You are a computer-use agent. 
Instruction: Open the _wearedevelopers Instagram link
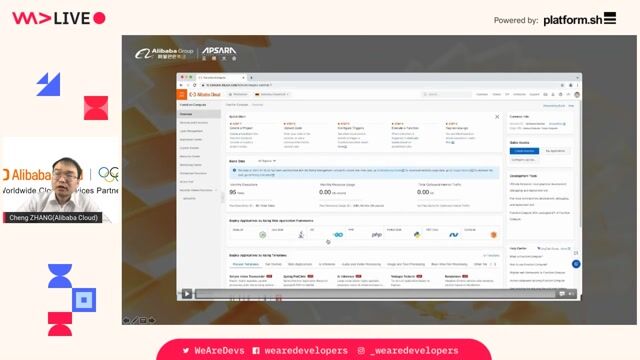click(408, 351)
